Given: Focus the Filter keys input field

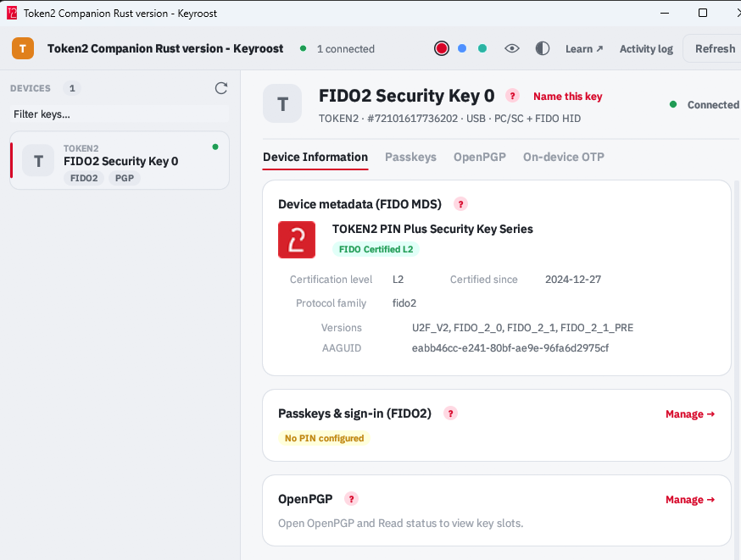Looking at the screenshot, I should 120,114.
